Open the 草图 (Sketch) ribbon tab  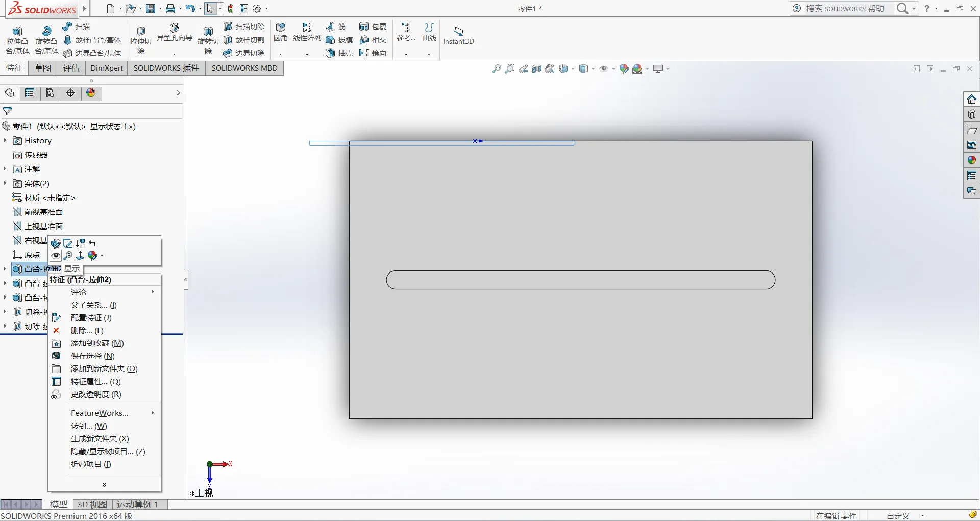pos(43,68)
